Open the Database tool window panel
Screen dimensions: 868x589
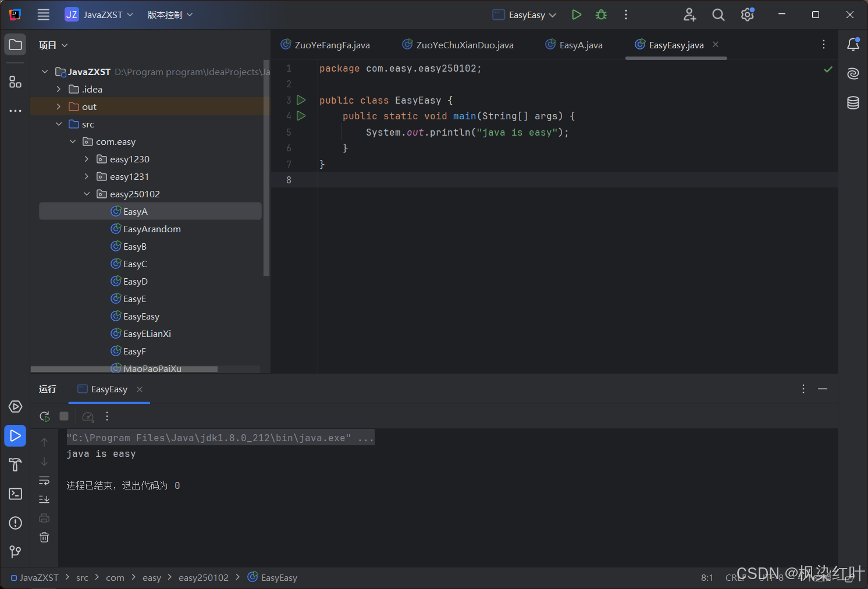852,102
